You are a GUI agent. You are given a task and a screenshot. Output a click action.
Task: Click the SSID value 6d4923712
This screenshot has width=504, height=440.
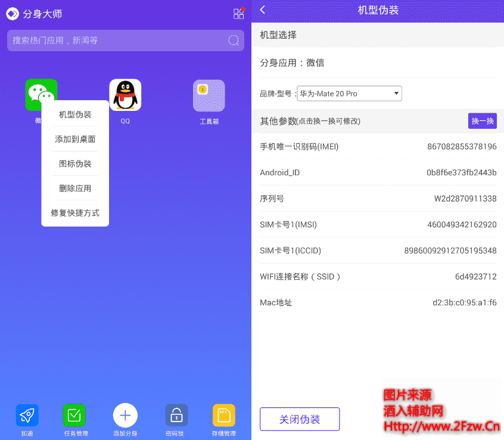point(476,277)
